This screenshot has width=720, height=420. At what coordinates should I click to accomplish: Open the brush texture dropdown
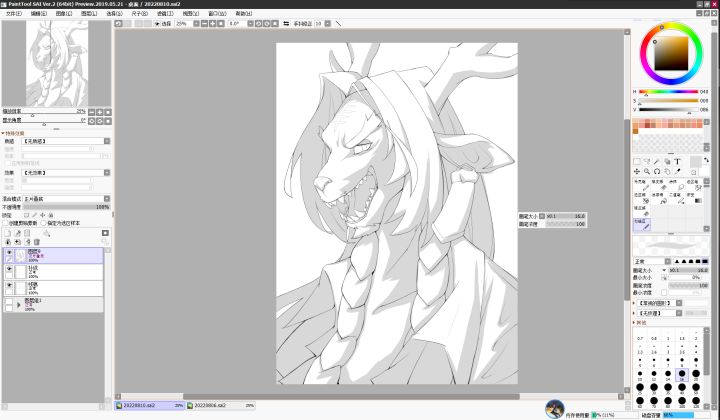point(679,313)
